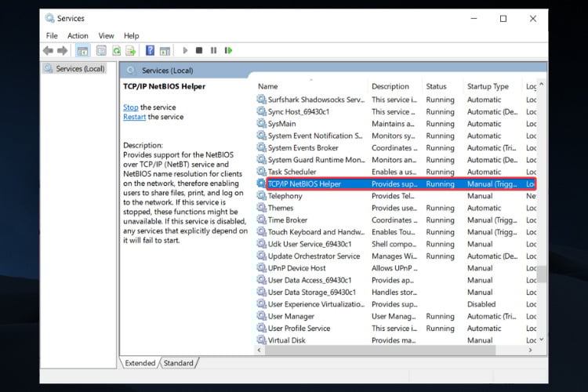Click the Restart Service icon
588x392 pixels.
tap(228, 50)
